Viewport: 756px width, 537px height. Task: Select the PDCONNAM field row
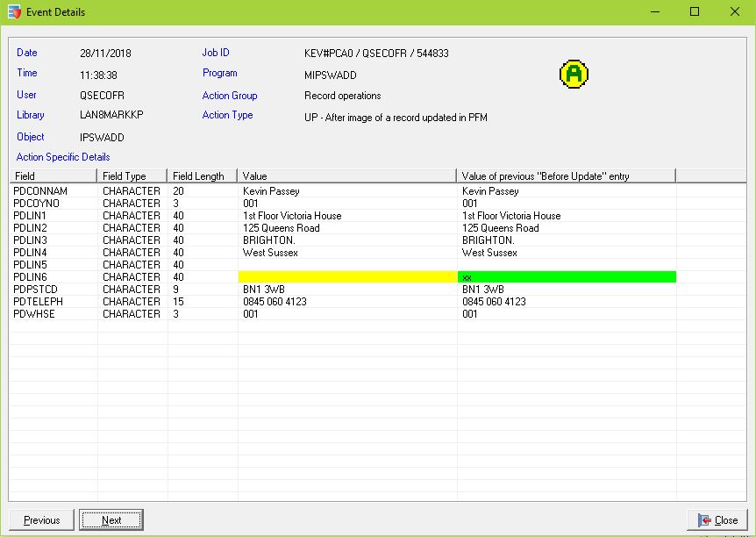(x=40, y=191)
